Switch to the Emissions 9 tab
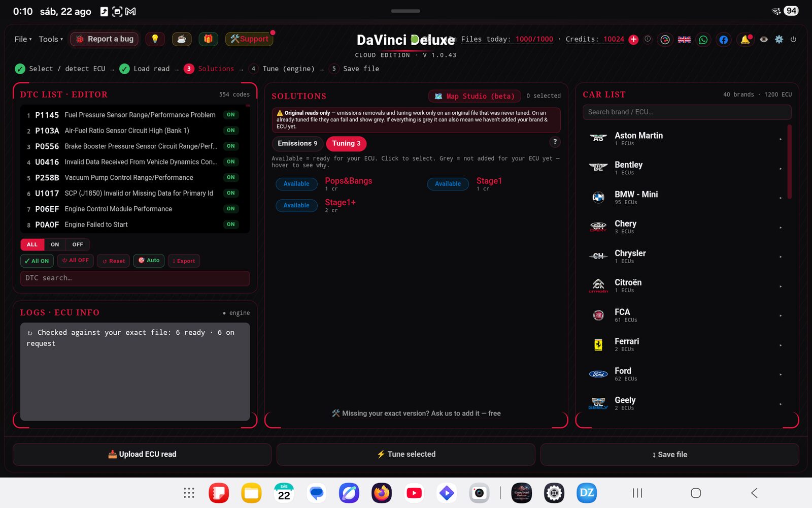 (x=297, y=143)
